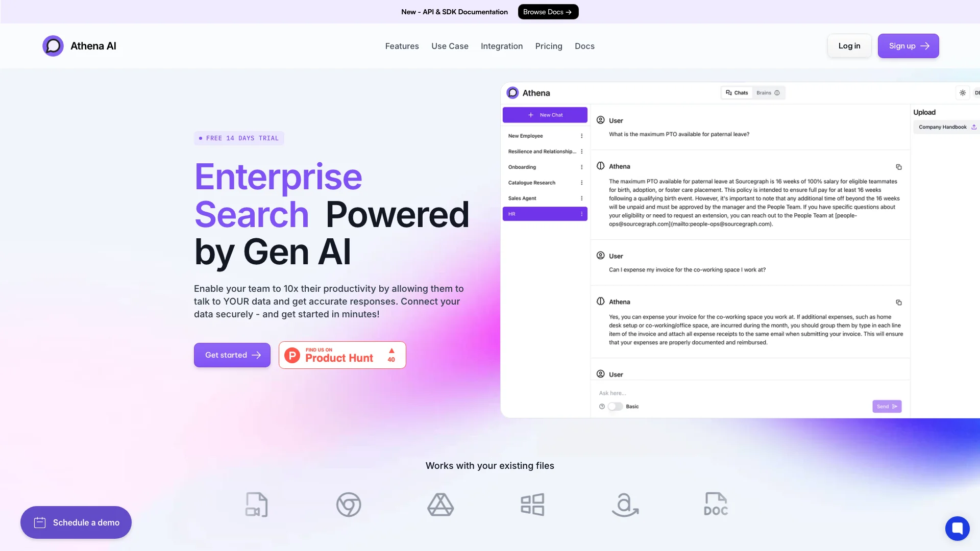This screenshot has height=551, width=980.
Task: Click the copy icon on Athena's PTO response
Action: tap(898, 167)
